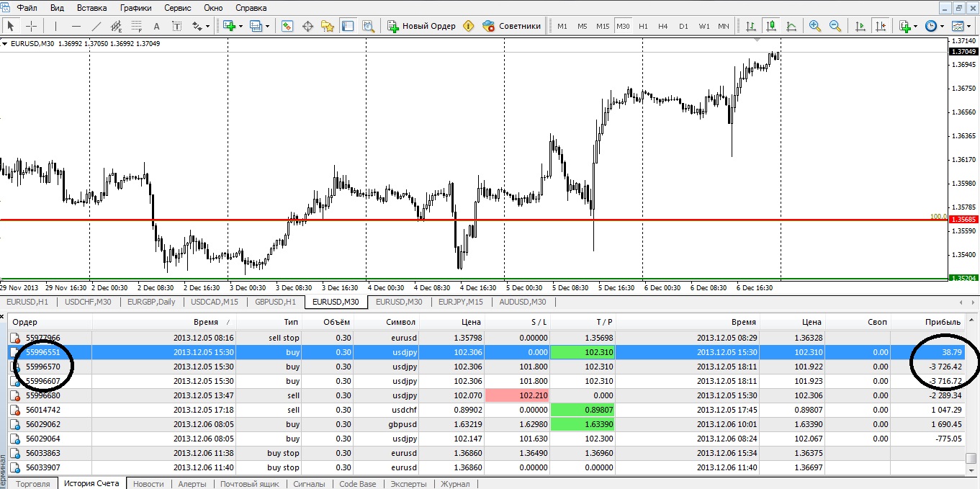
Task: Open the Market Watch window icon
Action: pyautogui.click(x=287, y=26)
